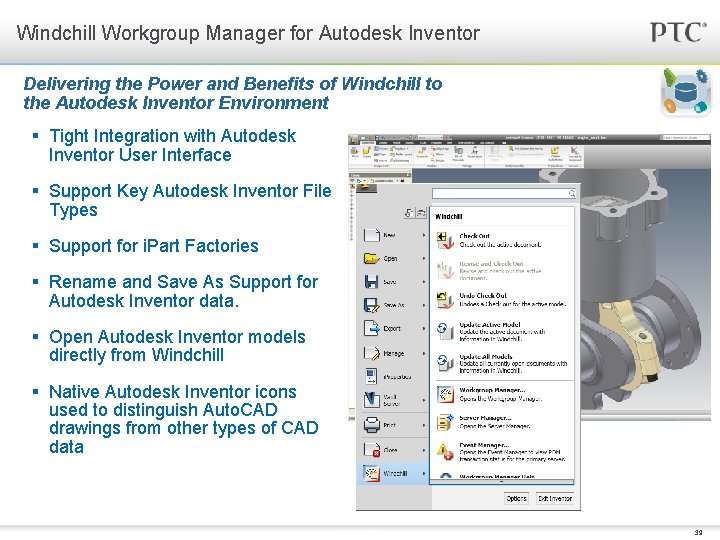720x540 pixels.
Task: Click the Undo Check Out icon
Action: tap(444, 300)
